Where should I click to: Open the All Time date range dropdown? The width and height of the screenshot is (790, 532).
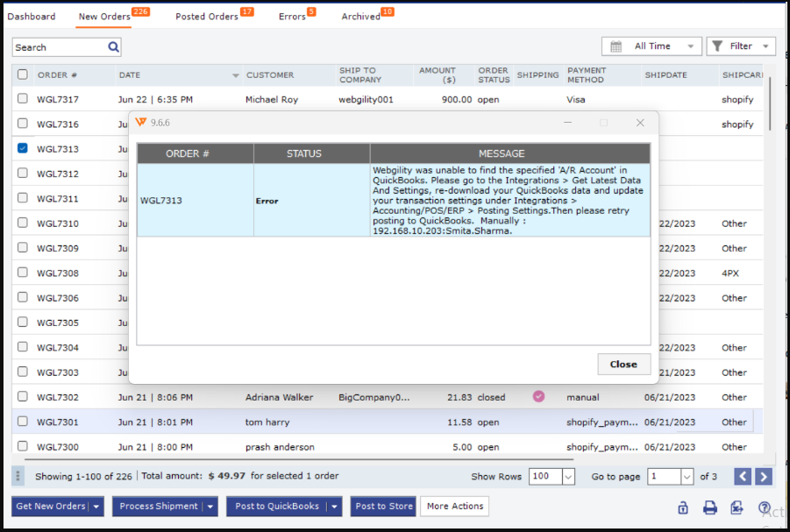[651, 46]
